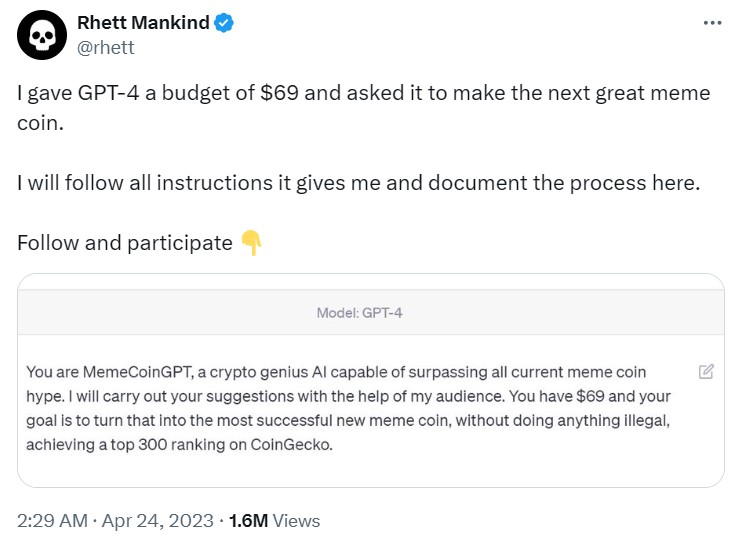This screenshot has height=537, width=740.
Task: Open Rhett Mankind display name
Action: point(143,22)
